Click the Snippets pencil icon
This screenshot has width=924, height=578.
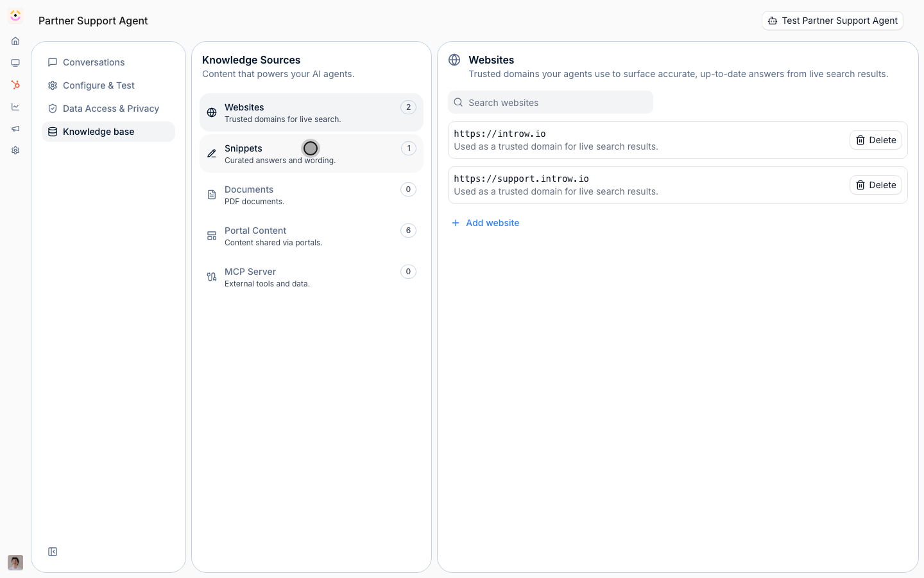tap(212, 153)
